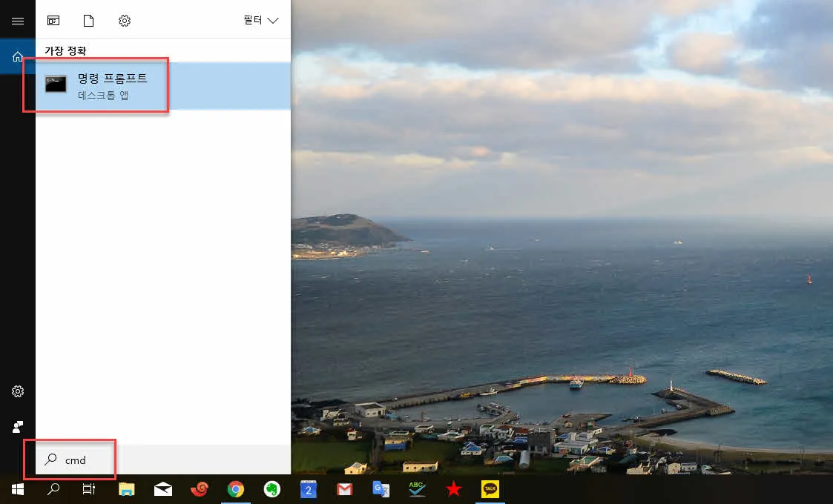
Task: Switch to Google Chrome in taskbar
Action: click(236, 489)
